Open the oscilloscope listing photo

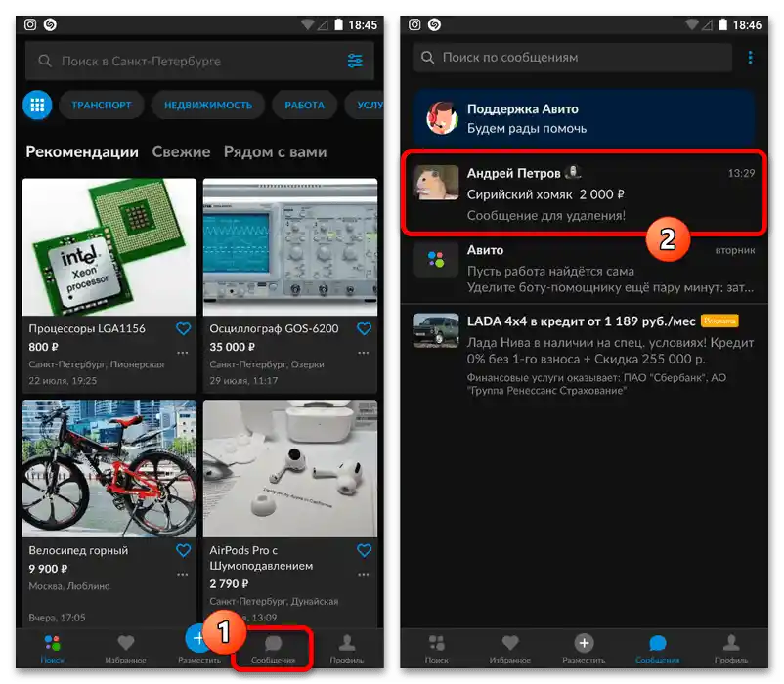290,247
